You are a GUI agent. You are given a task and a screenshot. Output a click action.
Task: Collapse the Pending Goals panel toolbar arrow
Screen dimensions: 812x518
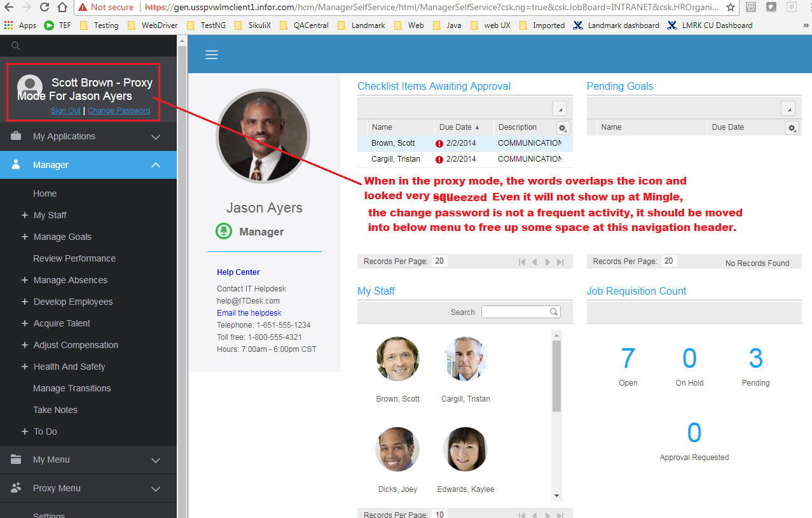point(787,108)
